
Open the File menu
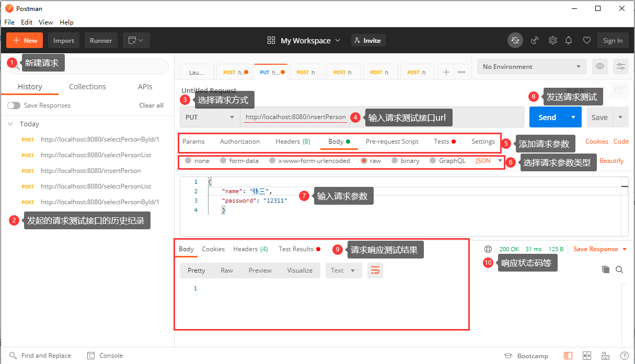9,22
